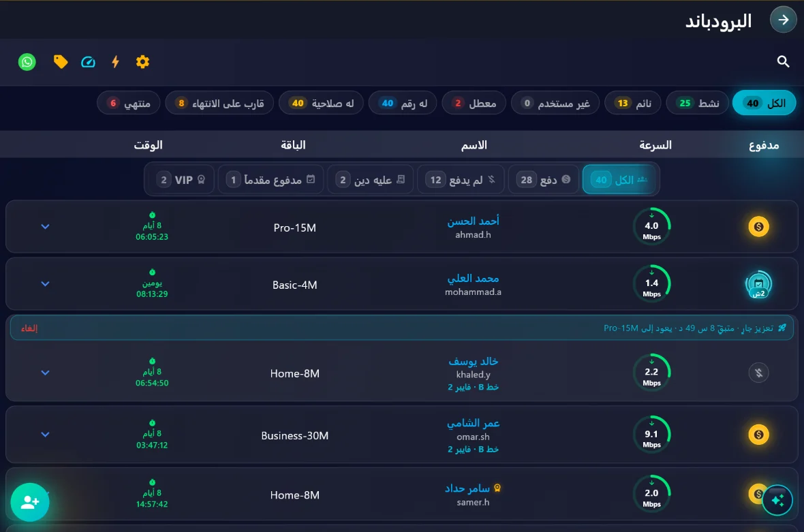Filter by منتهي 6 expired users
The height and width of the screenshot is (532, 804).
point(129,103)
